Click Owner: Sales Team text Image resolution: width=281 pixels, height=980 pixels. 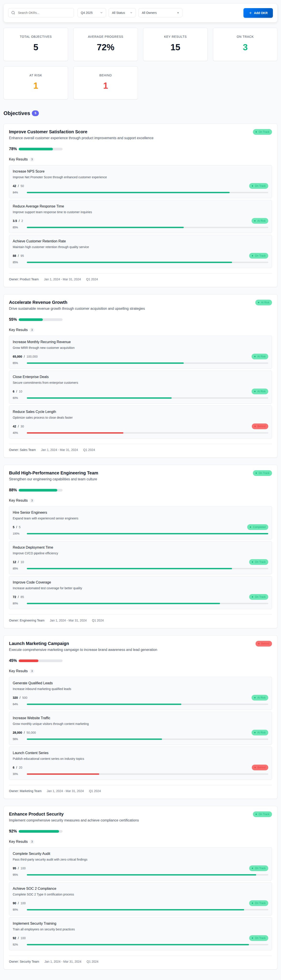pos(22,451)
